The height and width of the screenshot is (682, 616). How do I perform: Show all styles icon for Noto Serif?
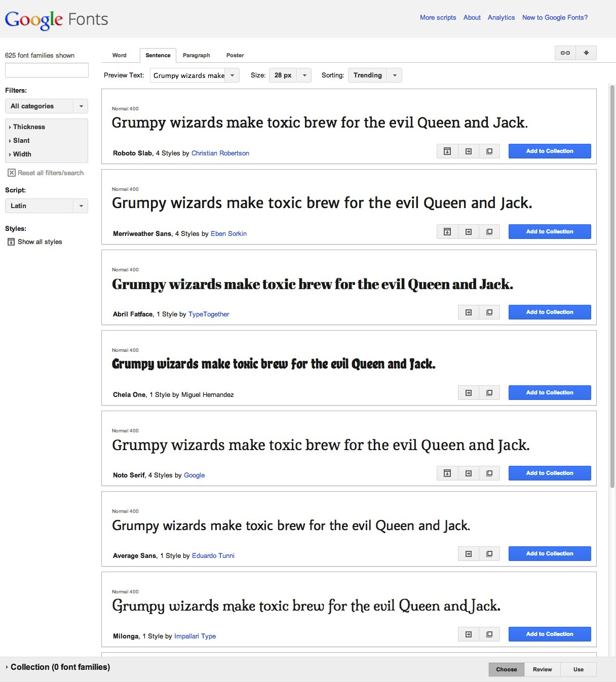(x=447, y=473)
